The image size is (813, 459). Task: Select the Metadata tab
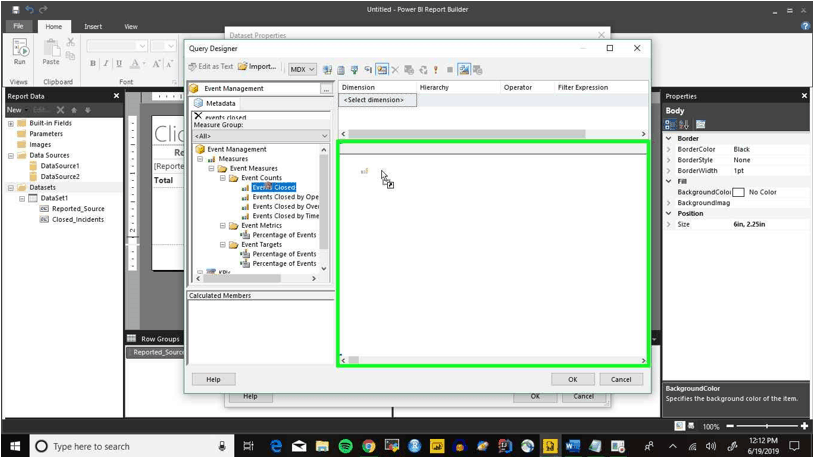point(215,103)
